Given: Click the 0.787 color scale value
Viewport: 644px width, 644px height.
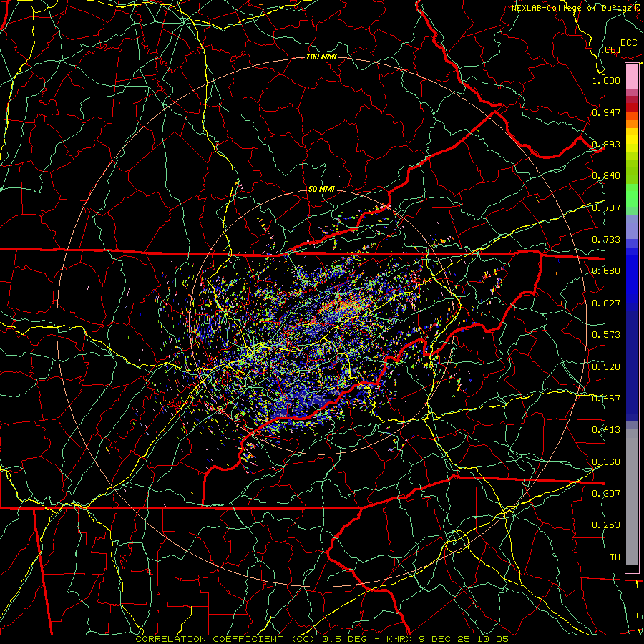Looking at the screenshot, I should pyautogui.click(x=606, y=208).
